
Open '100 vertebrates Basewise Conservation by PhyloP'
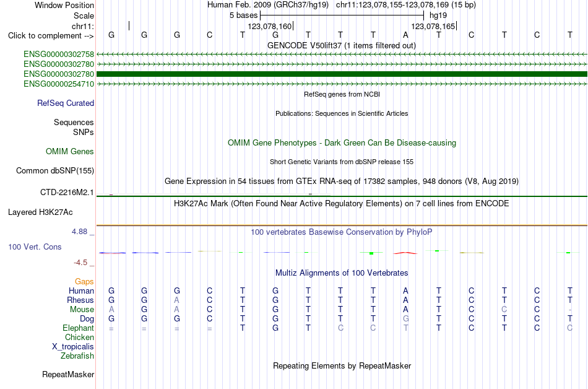(x=342, y=232)
